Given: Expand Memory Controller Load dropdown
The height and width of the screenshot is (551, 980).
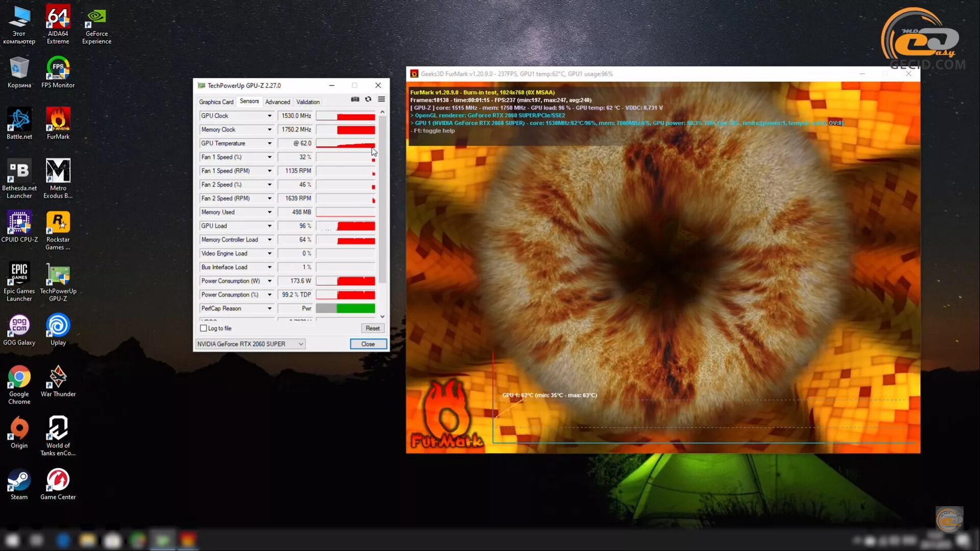Looking at the screenshot, I should click(x=269, y=240).
